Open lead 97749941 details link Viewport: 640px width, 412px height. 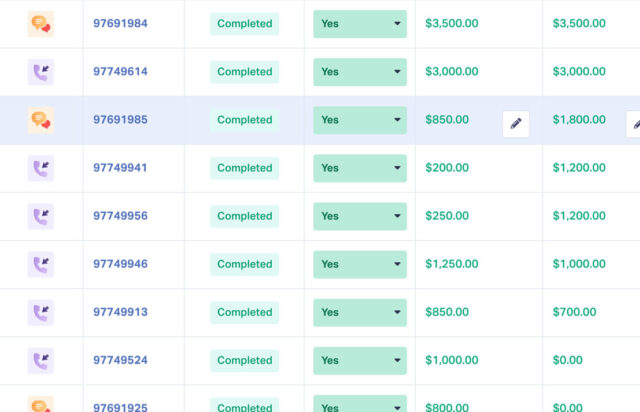[120, 168]
